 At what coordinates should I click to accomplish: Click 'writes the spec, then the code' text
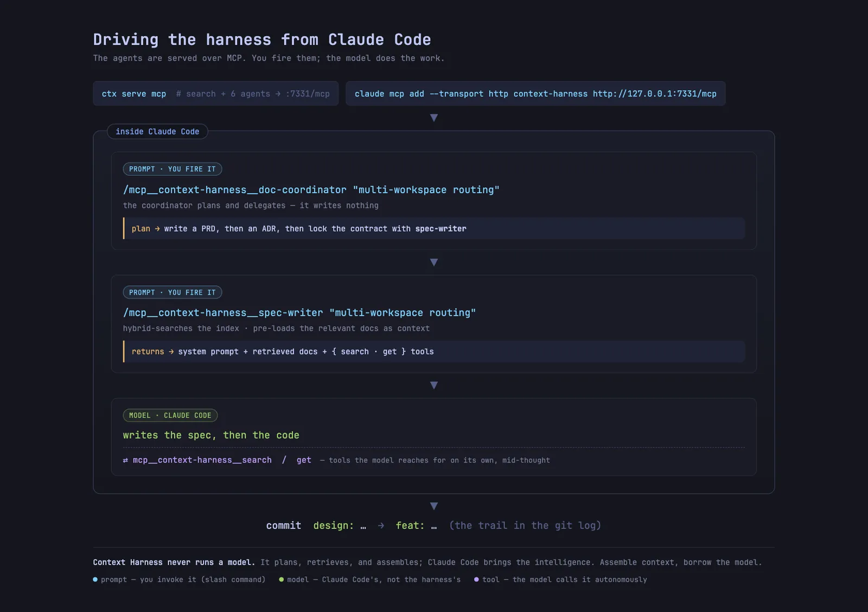[x=211, y=435]
